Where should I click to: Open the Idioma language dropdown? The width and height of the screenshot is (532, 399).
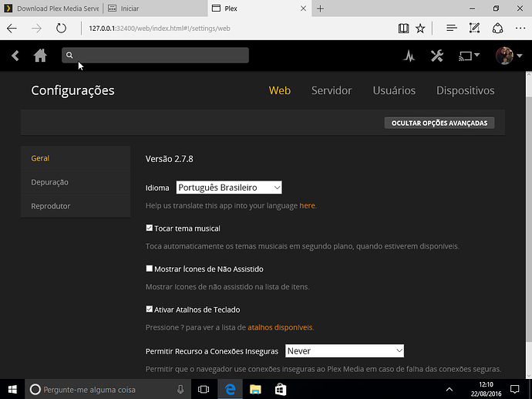(x=229, y=188)
